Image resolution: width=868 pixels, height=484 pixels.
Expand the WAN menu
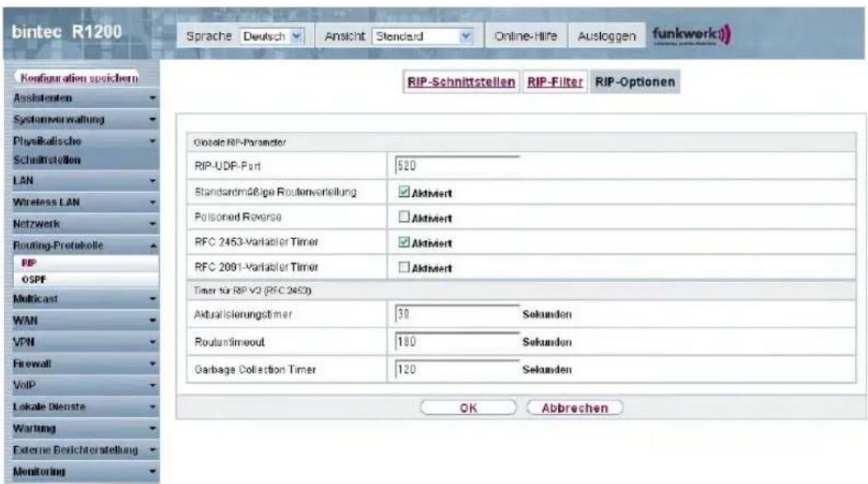[x=82, y=321]
